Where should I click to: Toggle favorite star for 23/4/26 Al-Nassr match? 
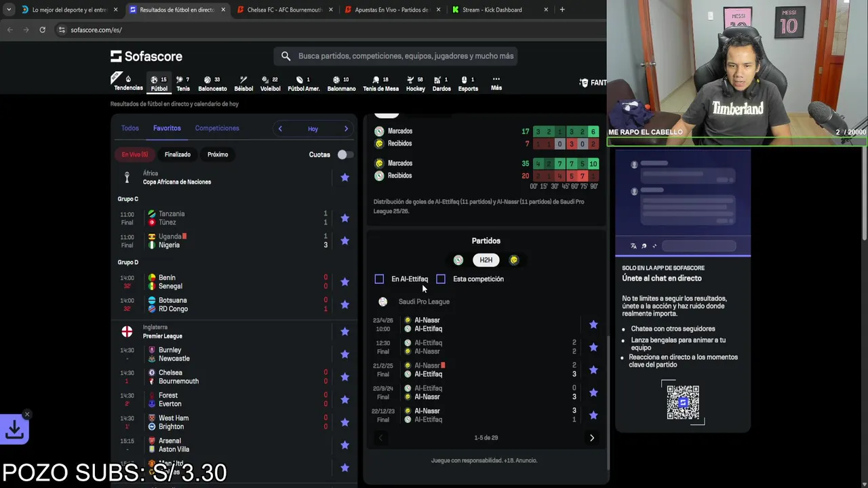pyautogui.click(x=593, y=325)
